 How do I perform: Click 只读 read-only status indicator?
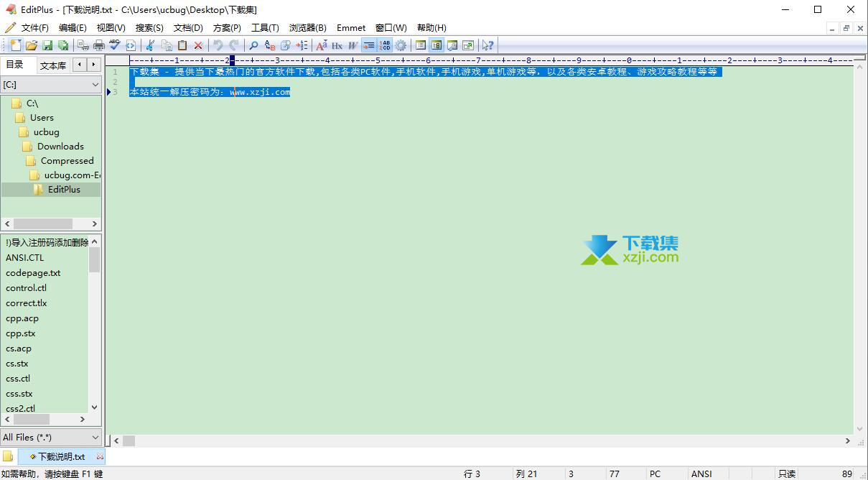point(787,474)
